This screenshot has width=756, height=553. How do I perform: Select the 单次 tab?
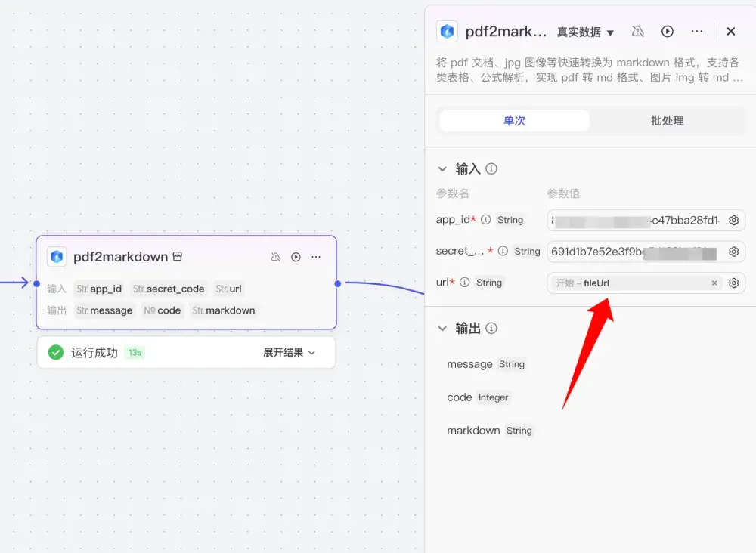tap(513, 120)
